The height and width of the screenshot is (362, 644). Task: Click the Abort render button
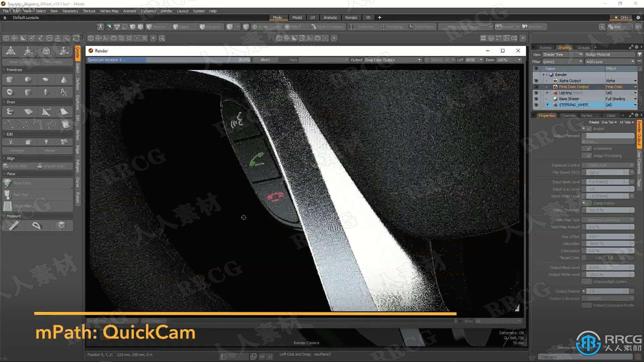[x=265, y=60]
